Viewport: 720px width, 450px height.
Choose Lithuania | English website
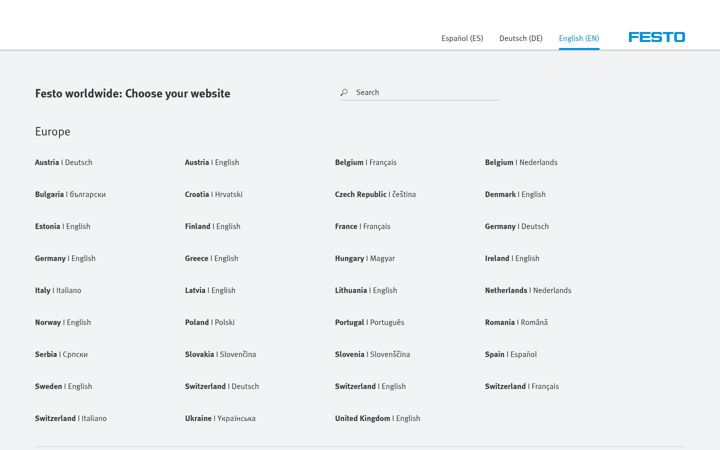(366, 290)
